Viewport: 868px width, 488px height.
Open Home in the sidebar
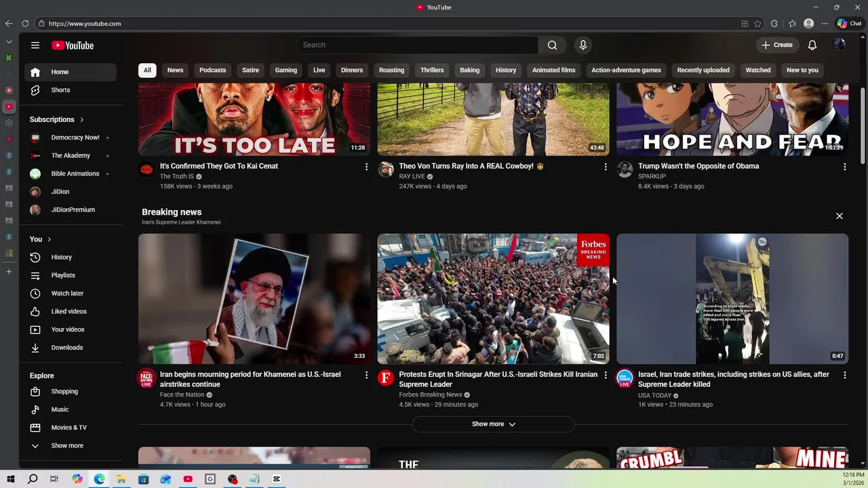coord(71,72)
